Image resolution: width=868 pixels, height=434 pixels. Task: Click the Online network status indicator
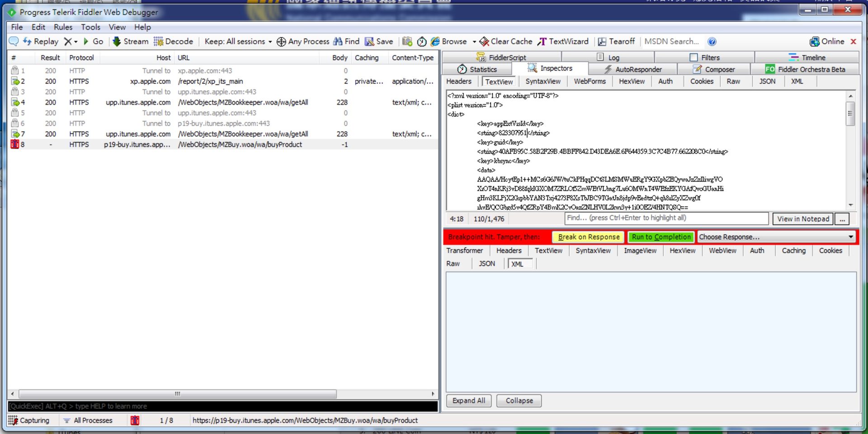827,42
